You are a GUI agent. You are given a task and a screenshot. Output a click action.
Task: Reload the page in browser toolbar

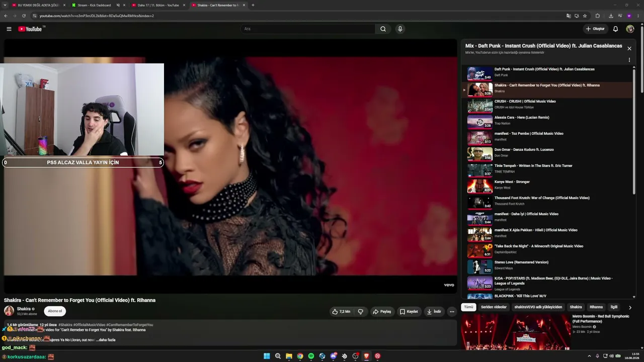(24, 16)
